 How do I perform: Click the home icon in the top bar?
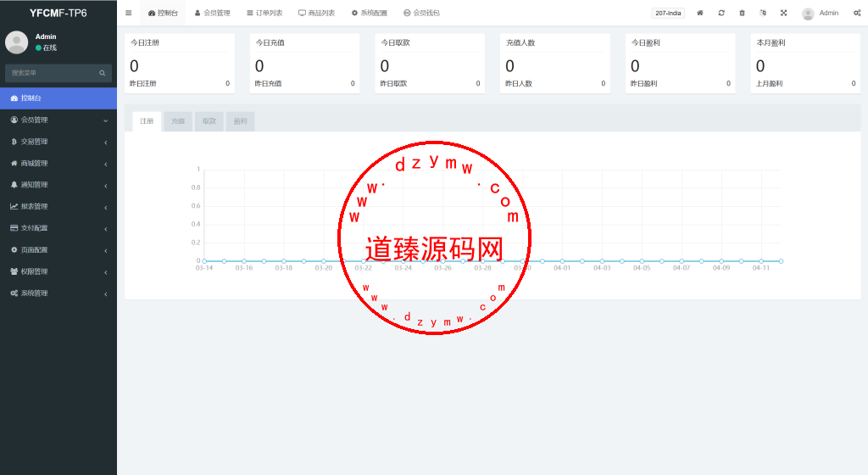(x=699, y=13)
